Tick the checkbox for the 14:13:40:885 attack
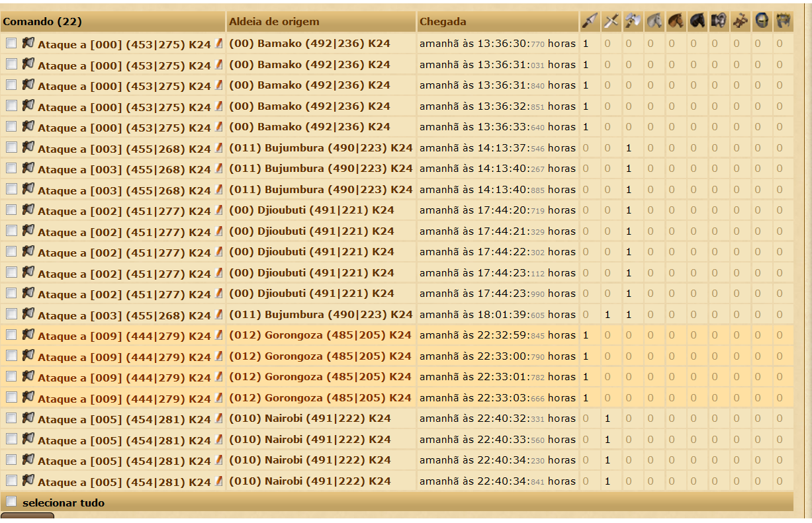 point(11,189)
